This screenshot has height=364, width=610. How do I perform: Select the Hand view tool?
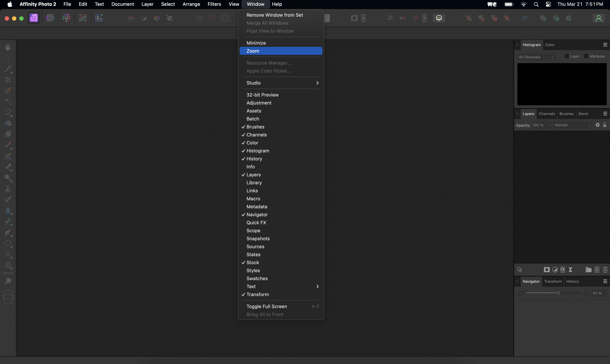coord(8,47)
